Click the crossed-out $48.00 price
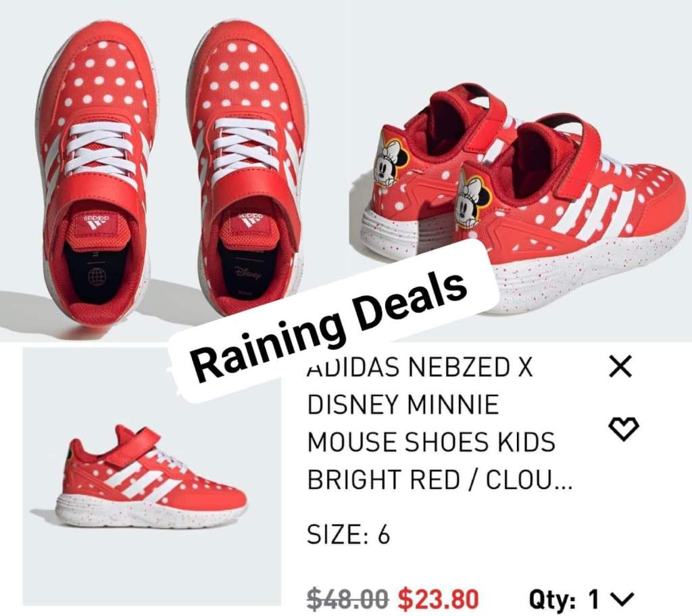The image size is (692, 616). click(348, 599)
